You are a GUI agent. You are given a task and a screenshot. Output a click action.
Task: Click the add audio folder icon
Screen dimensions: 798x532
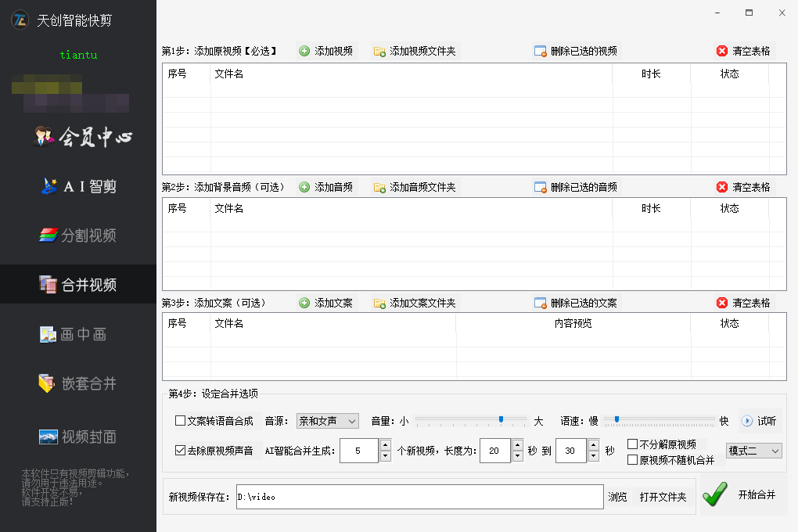click(379, 188)
